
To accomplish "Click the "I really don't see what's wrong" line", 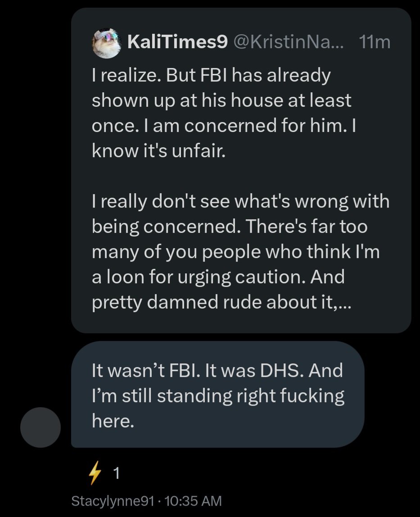I will coord(240,200).
